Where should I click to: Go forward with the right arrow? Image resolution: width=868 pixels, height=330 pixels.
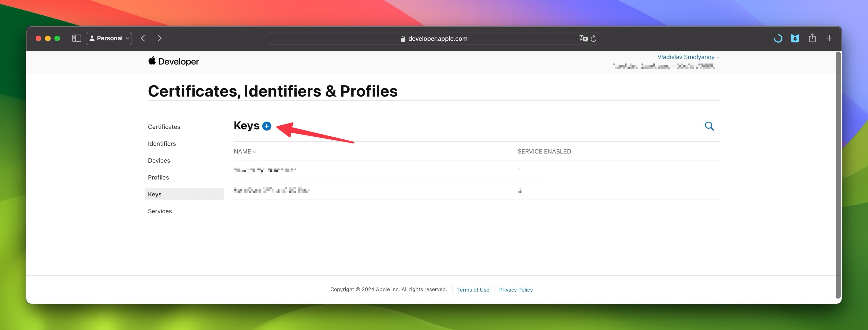159,38
